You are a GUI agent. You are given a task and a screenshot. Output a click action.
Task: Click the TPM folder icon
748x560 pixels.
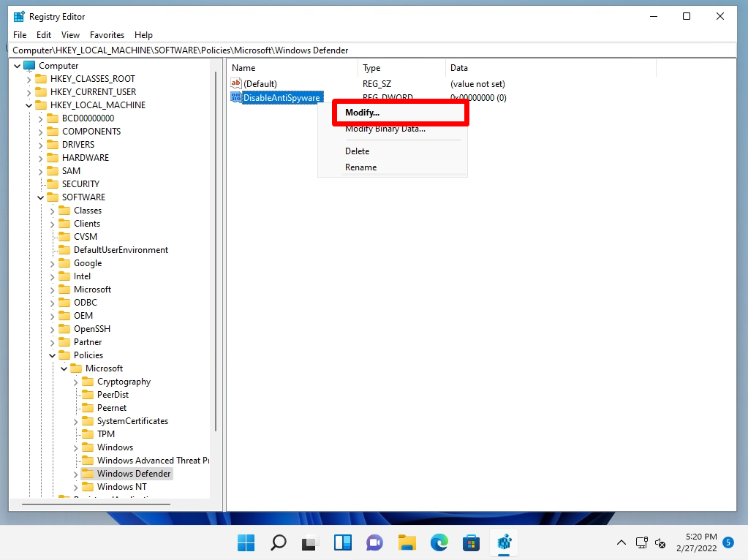coord(88,434)
